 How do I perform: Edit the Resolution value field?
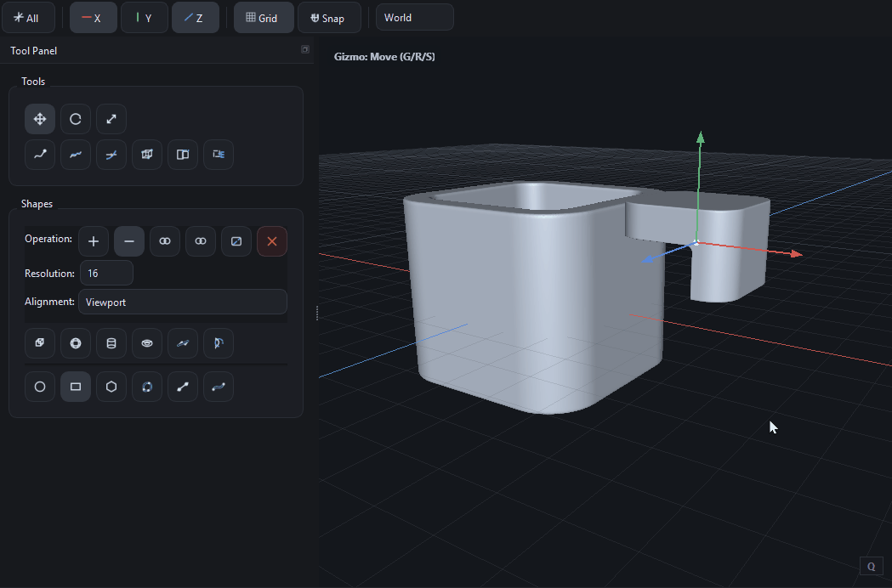[105, 272]
